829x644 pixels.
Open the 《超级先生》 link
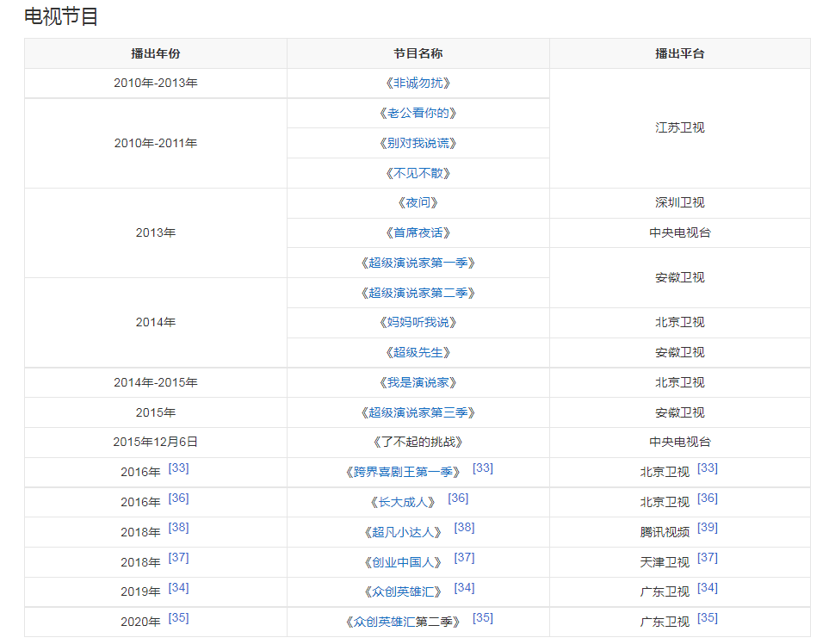click(418, 353)
